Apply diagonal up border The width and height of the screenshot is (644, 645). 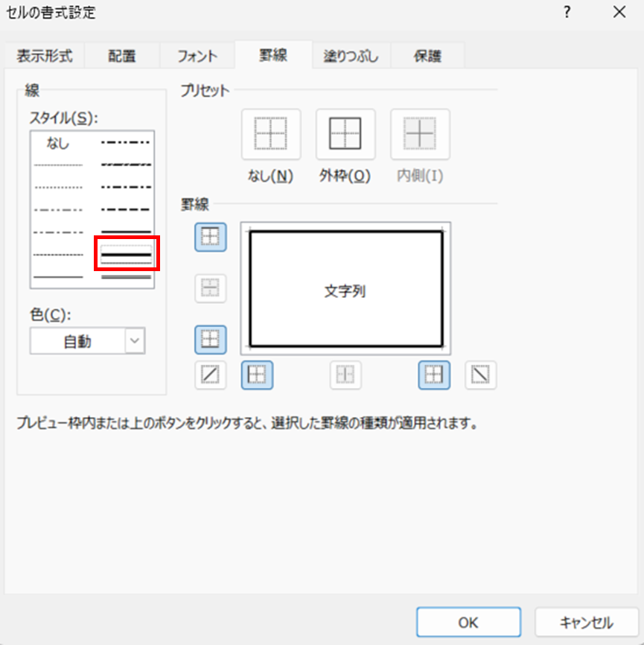tap(211, 375)
